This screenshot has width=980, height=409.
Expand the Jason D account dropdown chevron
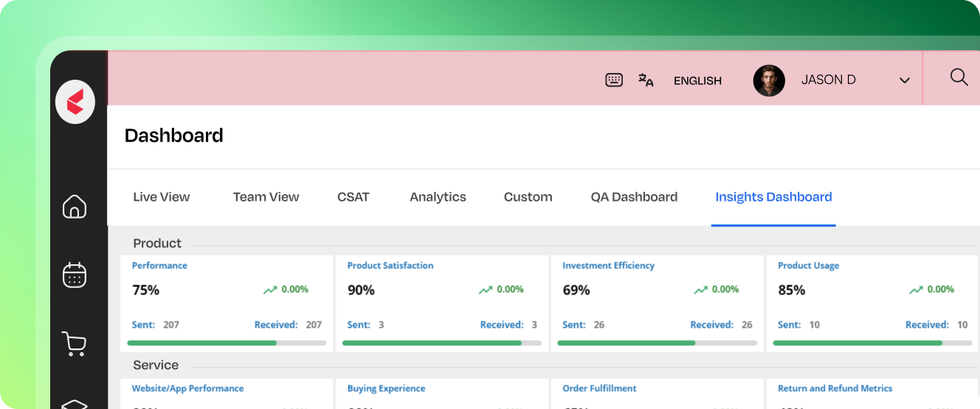905,80
